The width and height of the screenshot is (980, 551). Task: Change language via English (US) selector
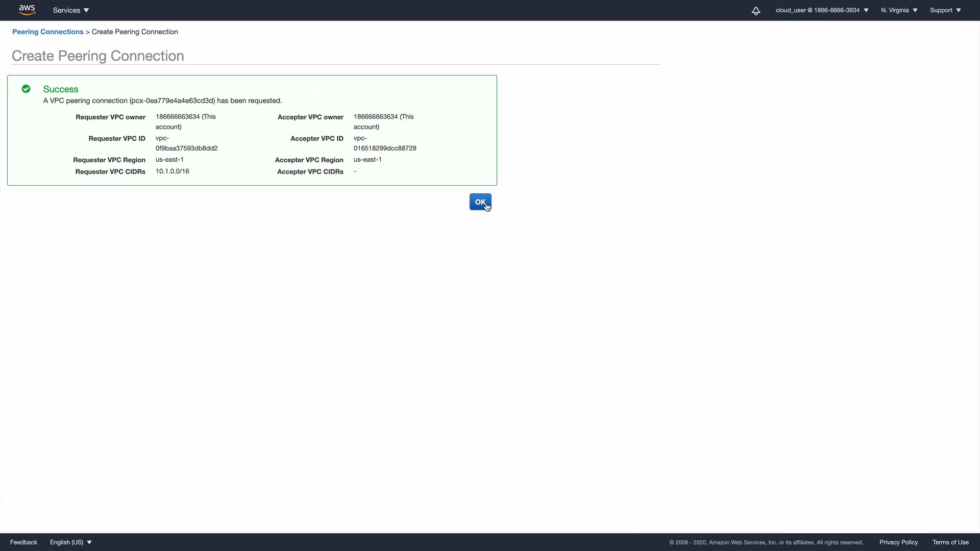pos(71,542)
